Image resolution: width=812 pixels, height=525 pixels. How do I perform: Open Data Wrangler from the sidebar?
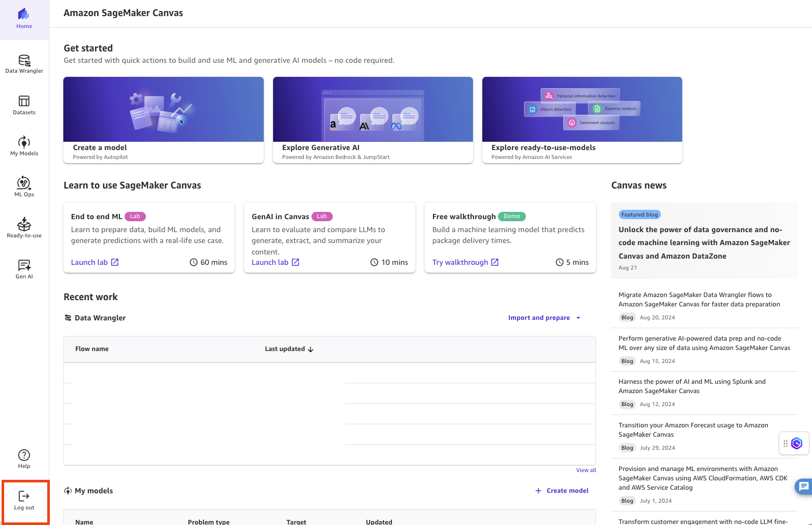[24, 64]
